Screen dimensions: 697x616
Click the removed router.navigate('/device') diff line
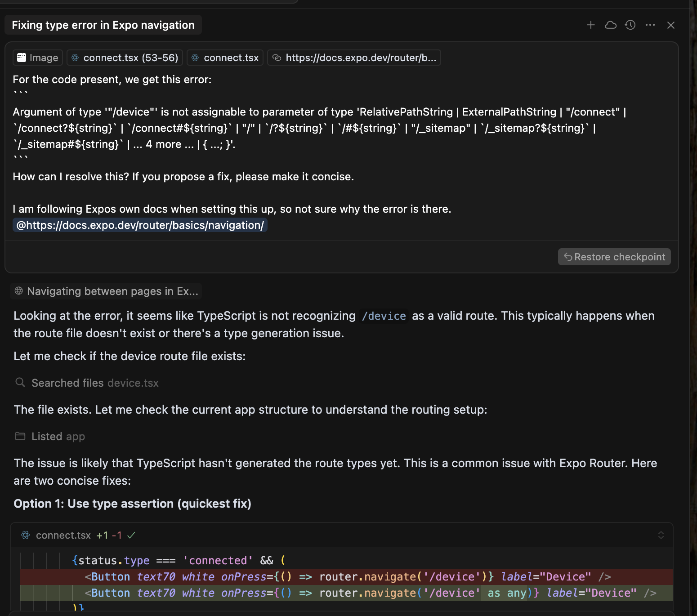click(346, 577)
